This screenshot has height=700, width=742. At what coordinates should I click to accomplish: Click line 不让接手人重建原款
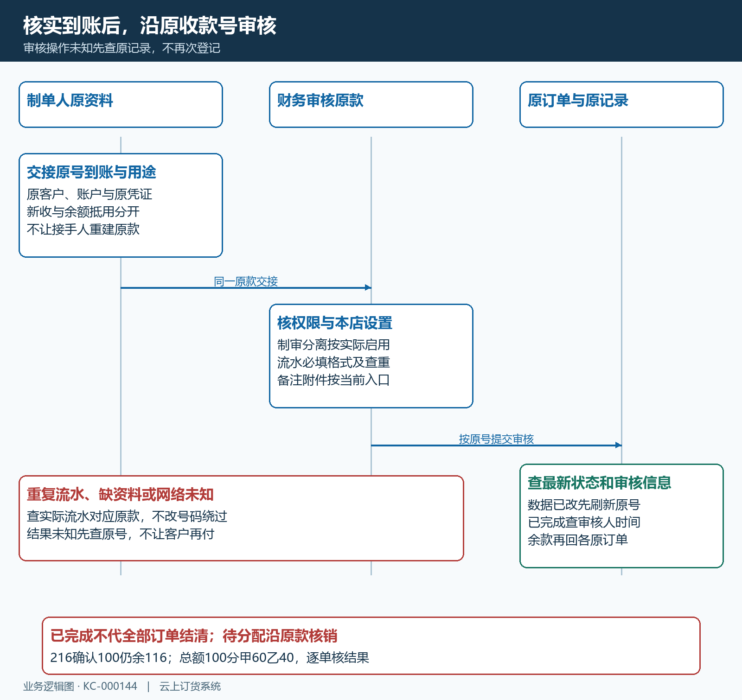(x=83, y=229)
